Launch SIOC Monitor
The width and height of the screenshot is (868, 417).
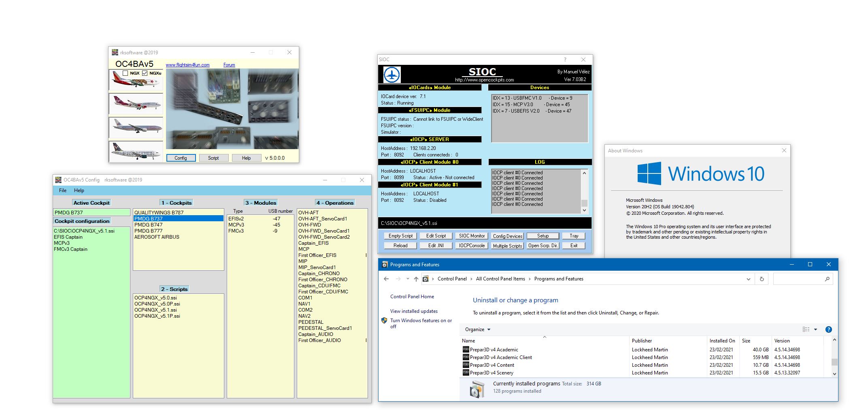pyautogui.click(x=471, y=235)
